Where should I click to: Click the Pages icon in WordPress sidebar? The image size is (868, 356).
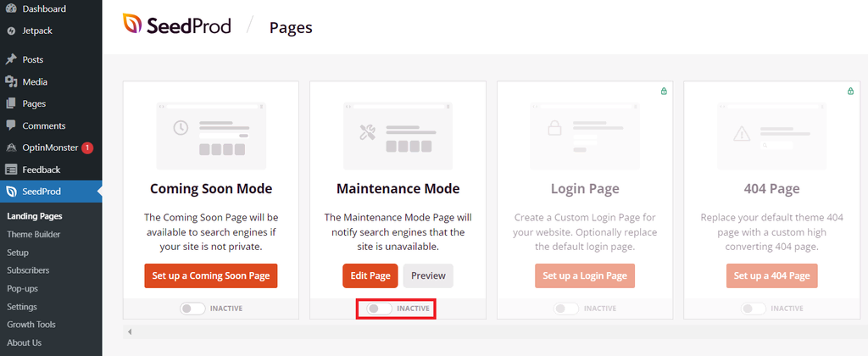[x=11, y=103]
